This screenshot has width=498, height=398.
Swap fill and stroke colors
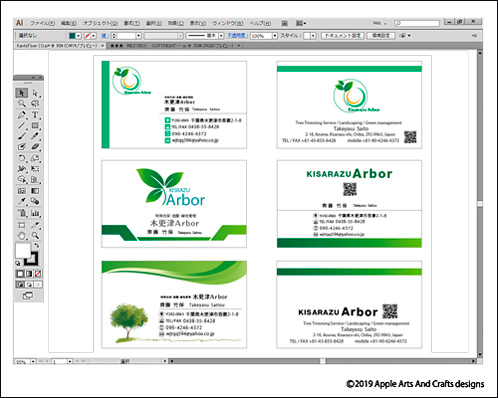[36, 246]
